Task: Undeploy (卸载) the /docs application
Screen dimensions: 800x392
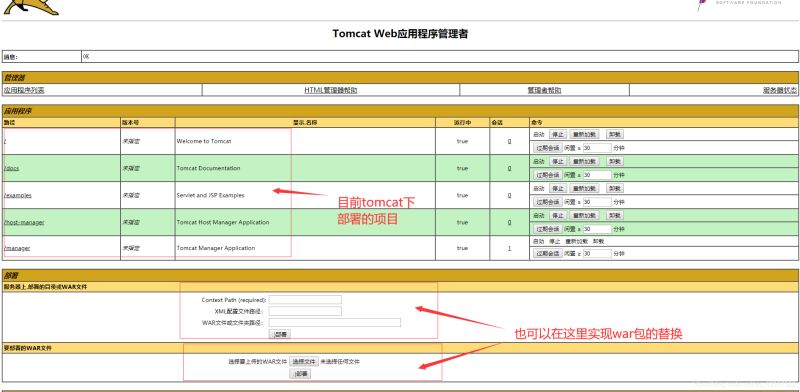Action: click(615, 161)
